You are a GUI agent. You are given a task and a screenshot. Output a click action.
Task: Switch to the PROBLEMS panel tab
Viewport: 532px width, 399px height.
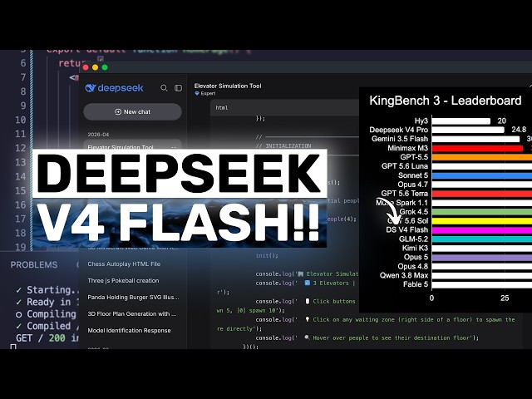[34, 264]
